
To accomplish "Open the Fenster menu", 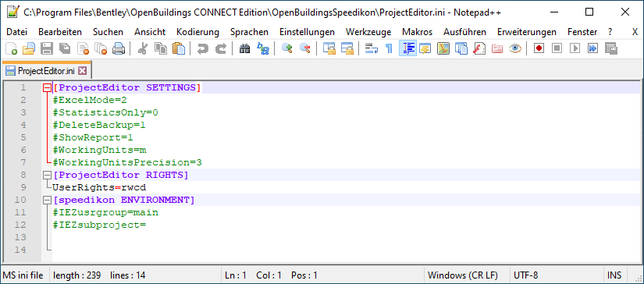I will [x=582, y=32].
